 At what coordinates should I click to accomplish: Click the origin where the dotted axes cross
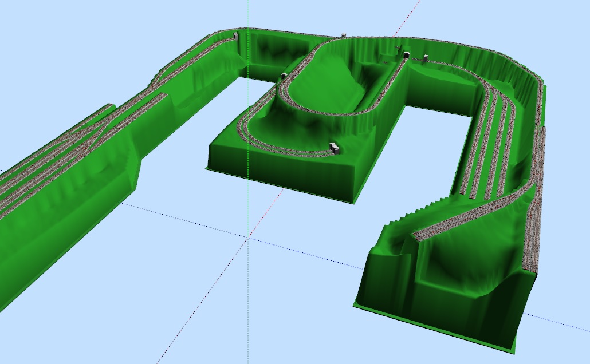coord(248,236)
